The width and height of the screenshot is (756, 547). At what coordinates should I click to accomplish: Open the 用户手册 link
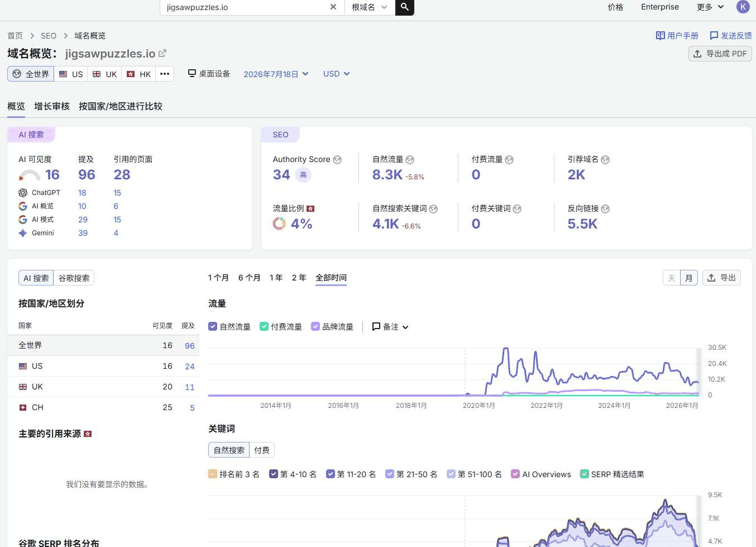click(x=677, y=36)
